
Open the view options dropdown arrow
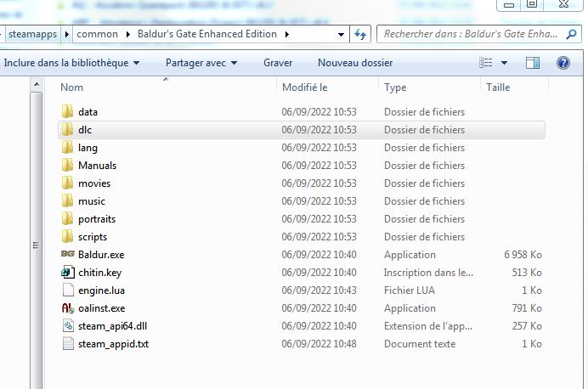click(505, 63)
